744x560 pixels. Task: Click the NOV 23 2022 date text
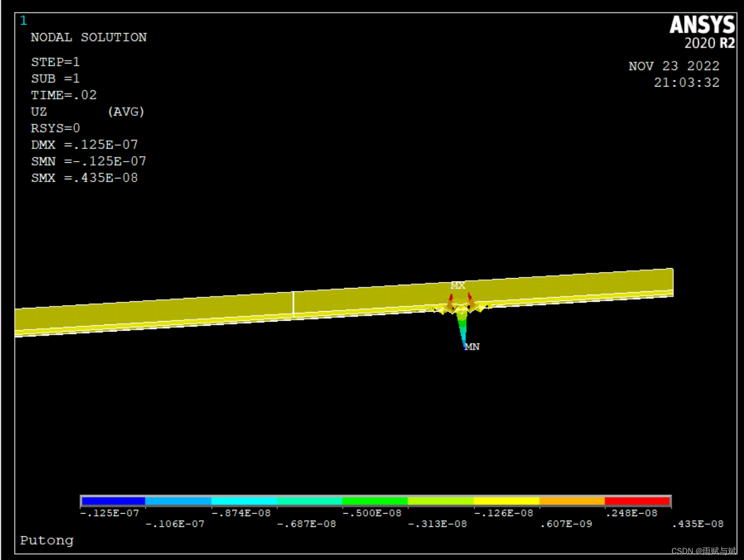coord(674,66)
